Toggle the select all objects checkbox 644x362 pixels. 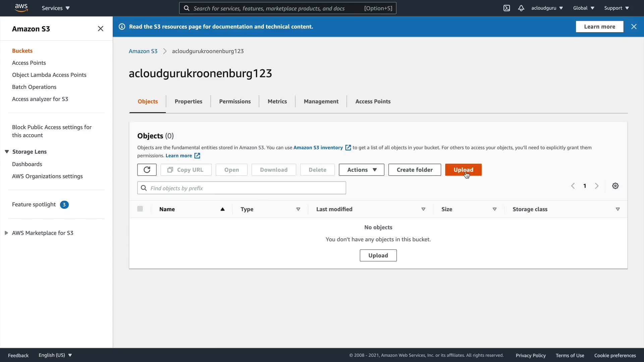[140, 209]
